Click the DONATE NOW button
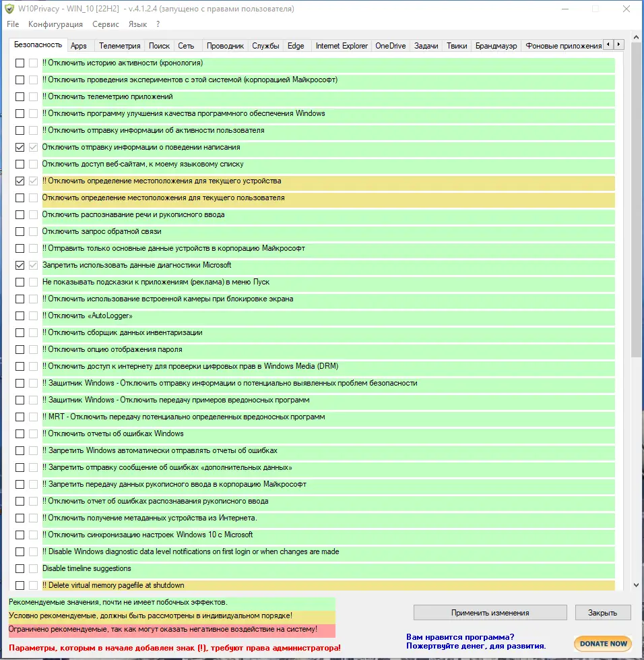644x660 pixels. coord(603,644)
